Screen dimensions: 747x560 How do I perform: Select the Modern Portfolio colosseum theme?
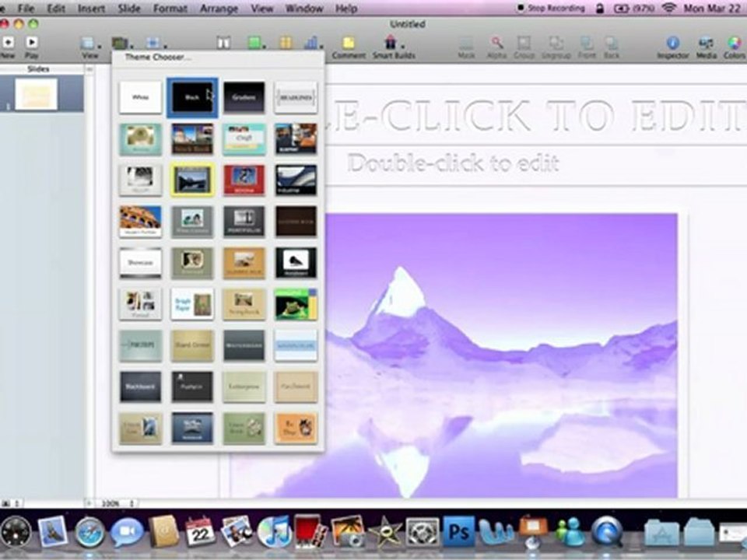click(141, 222)
